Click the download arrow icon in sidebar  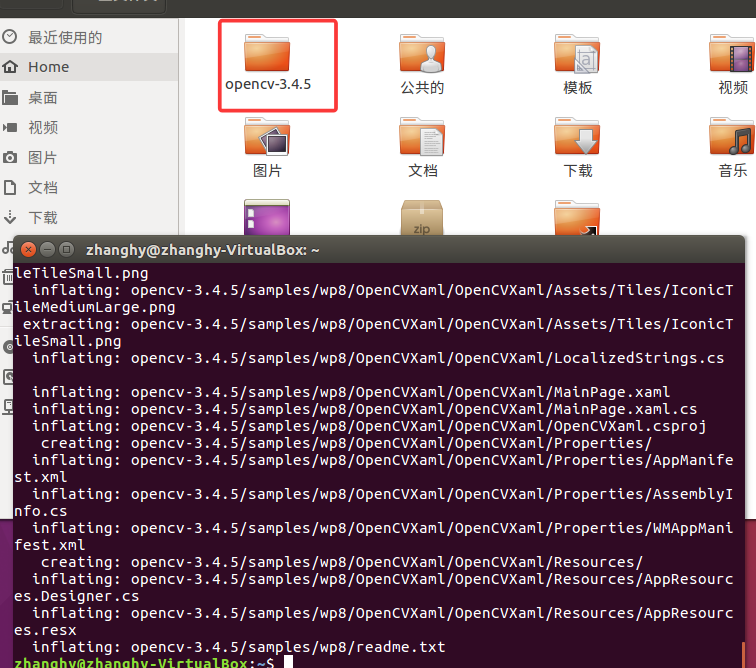[x=10, y=217]
